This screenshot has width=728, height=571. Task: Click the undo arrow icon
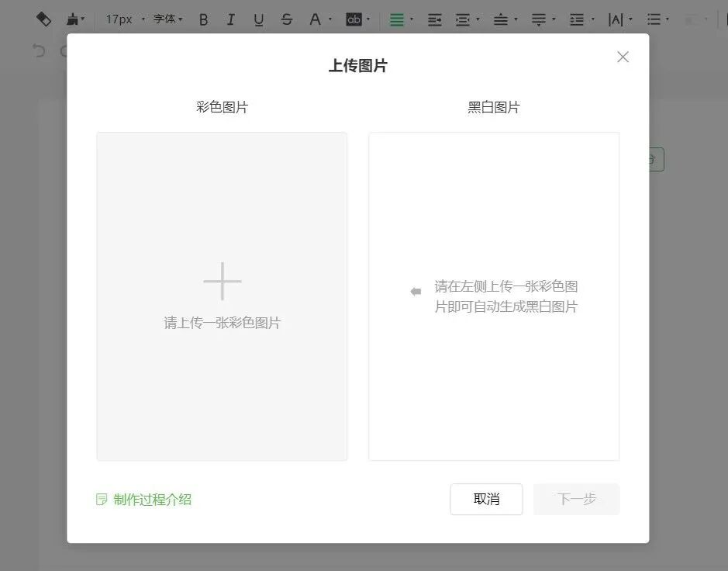(39, 50)
